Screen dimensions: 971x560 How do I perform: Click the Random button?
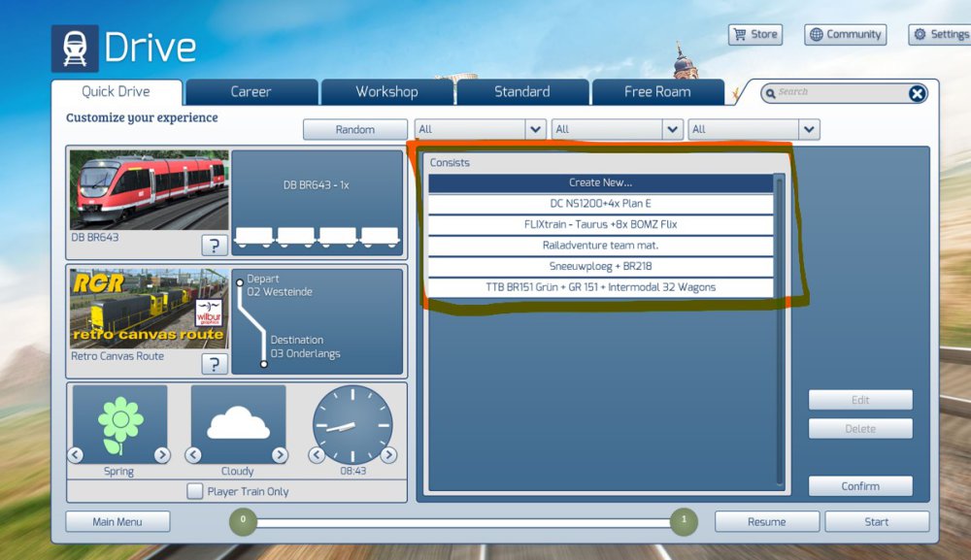354,129
